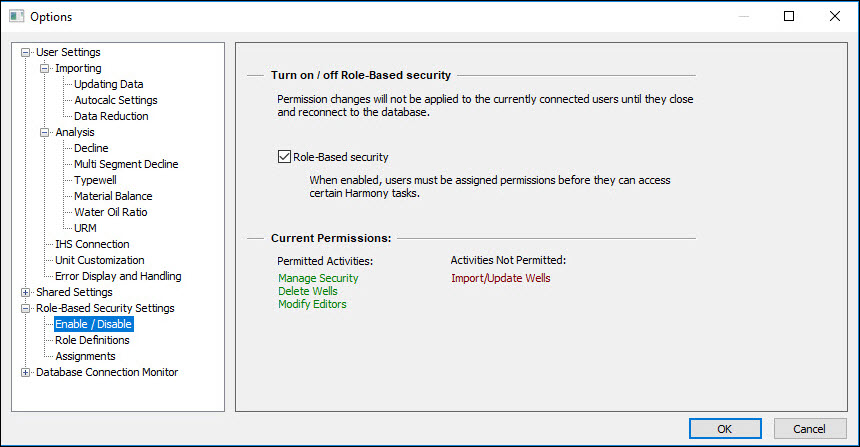
Task: Select the IHS Connection item
Action: point(92,244)
